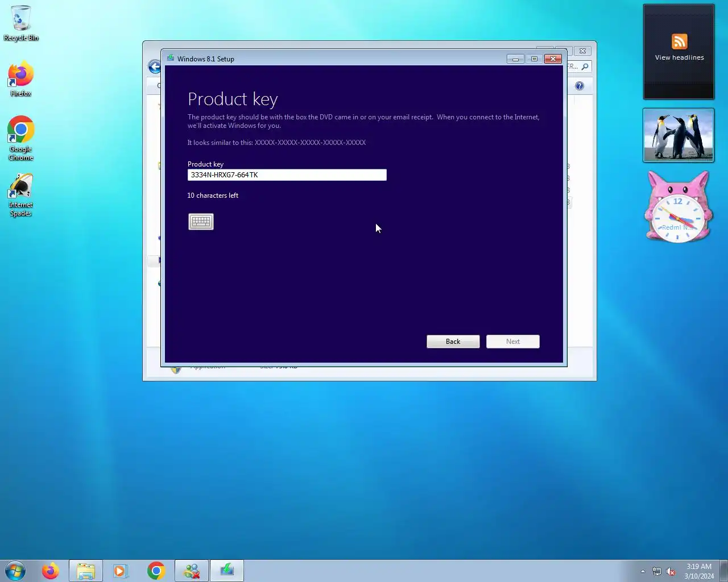Open File Explorer from the taskbar
728x582 pixels.
(x=86, y=571)
